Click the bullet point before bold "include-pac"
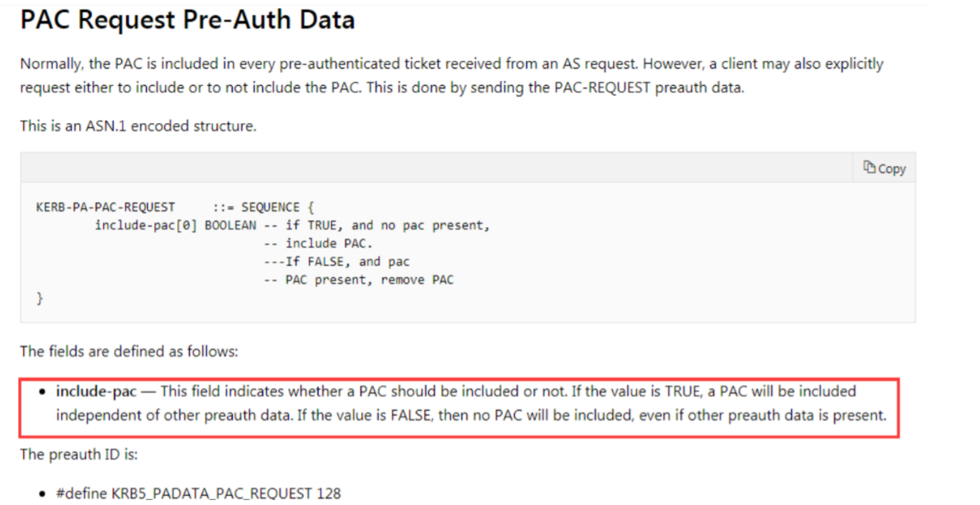The height and width of the screenshot is (505, 980). tap(42, 391)
